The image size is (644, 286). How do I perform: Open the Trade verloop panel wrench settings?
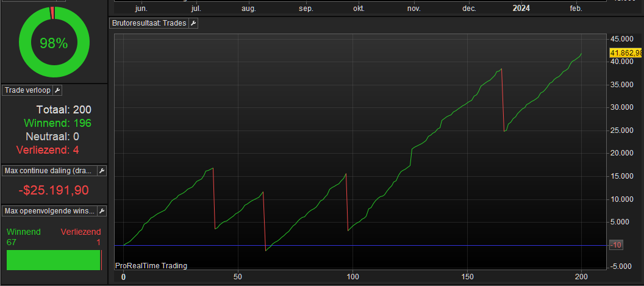(58, 90)
